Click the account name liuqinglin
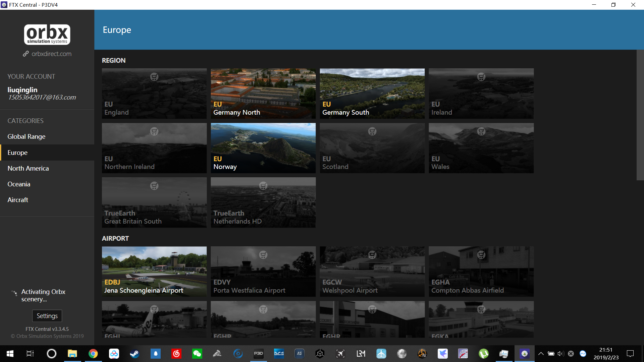This screenshot has height=362, width=644. tap(22, 90)
